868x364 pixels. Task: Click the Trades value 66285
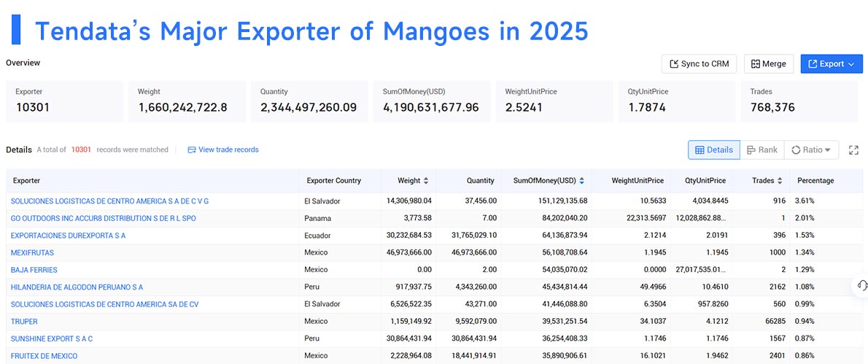click(775, 321)
